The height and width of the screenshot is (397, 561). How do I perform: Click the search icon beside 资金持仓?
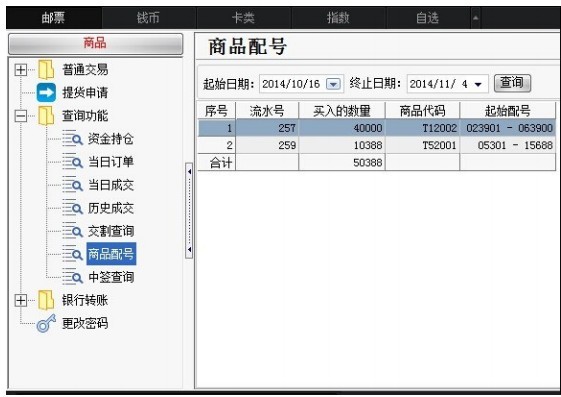click(x=73, y=138)
